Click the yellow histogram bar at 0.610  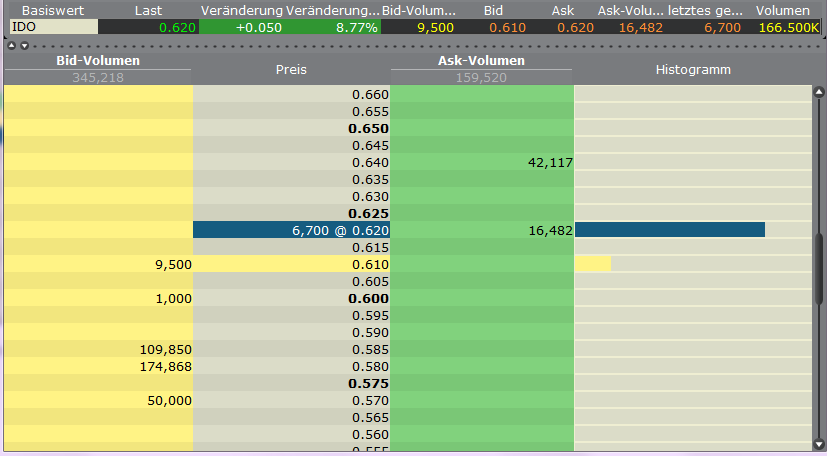pyautogui.click(x=593, y=264)
